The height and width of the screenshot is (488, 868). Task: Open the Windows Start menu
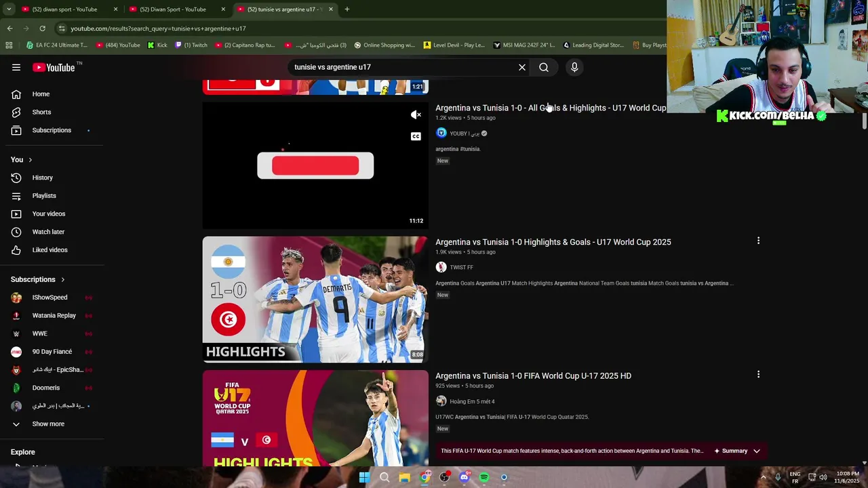(364, 477)
